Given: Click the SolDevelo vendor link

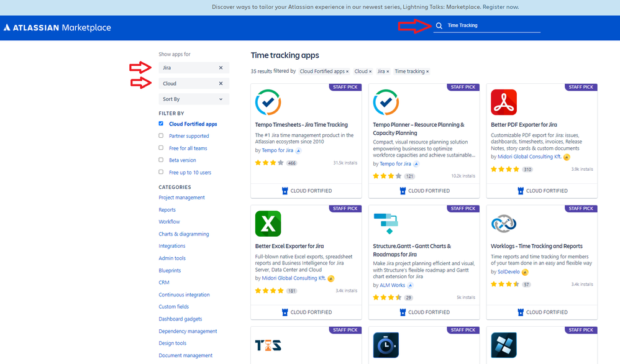Looking at the screenshot, I should (509, 272).
